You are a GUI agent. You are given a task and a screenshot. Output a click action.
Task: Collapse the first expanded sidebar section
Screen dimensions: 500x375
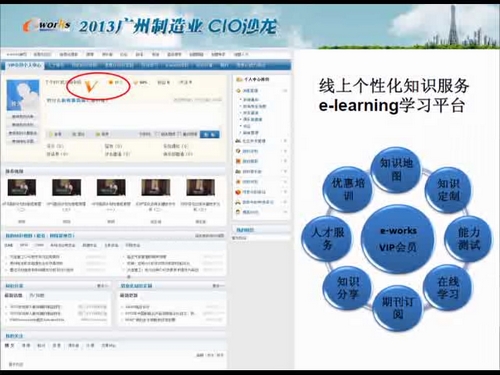point(285,90)
